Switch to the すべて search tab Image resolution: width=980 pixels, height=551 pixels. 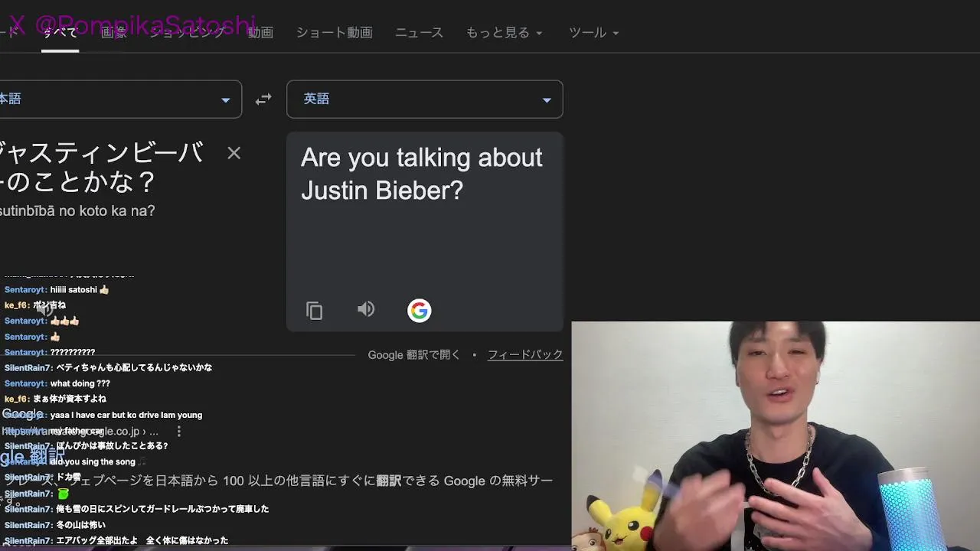[60, 33]
